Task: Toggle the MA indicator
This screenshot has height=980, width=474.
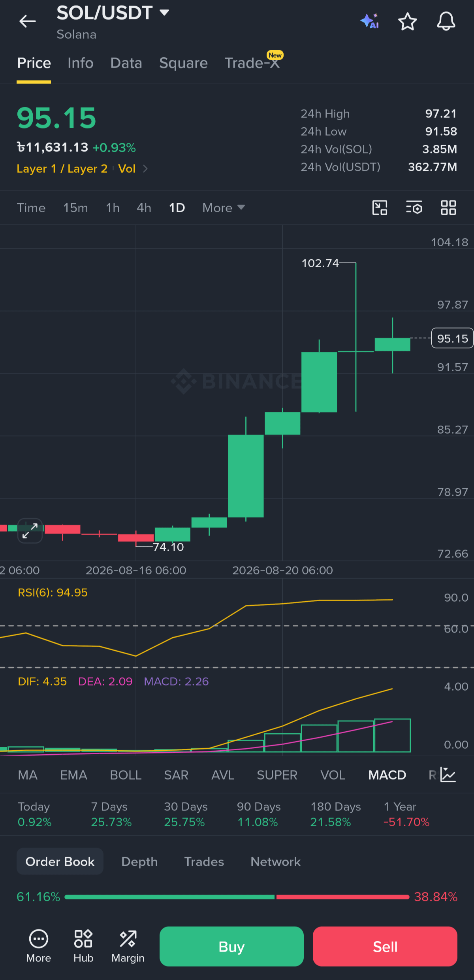Action: (x=28, y=775)
